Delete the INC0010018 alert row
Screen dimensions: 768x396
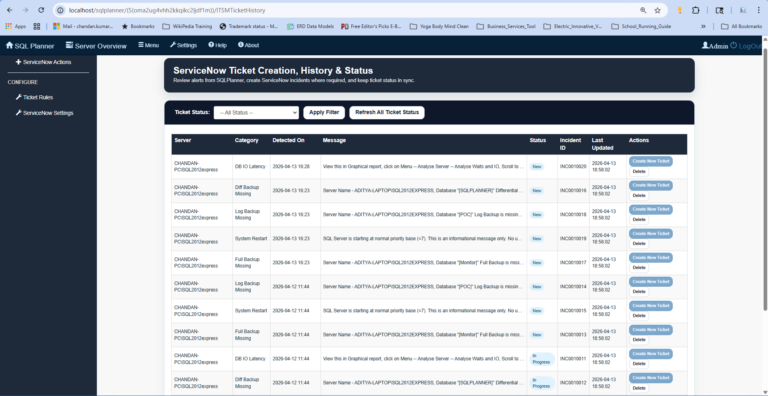tap(639, 220)
